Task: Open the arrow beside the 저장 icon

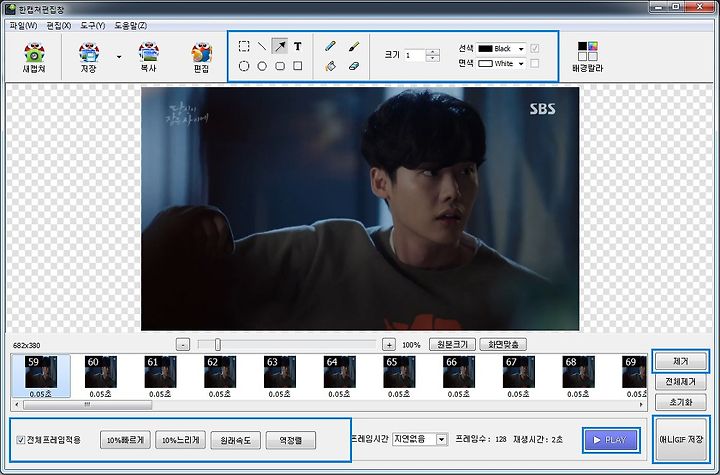Action: click(x=119, y=57)
